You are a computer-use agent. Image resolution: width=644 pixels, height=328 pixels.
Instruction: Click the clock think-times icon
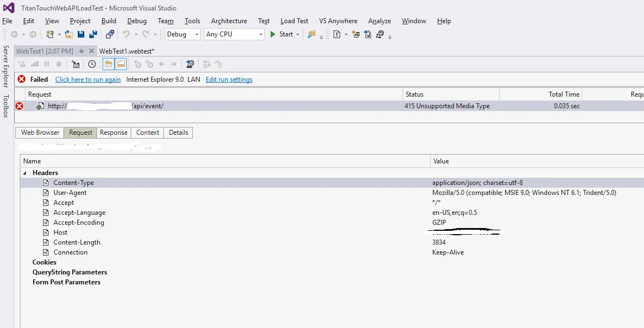coord(92,64)
